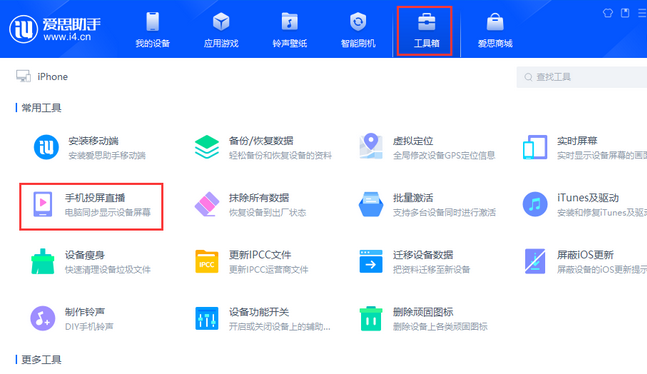Focus the 查找工具 search field
Image resolution: width=647 pixels, height=374 pixels.
coord(582,77)
